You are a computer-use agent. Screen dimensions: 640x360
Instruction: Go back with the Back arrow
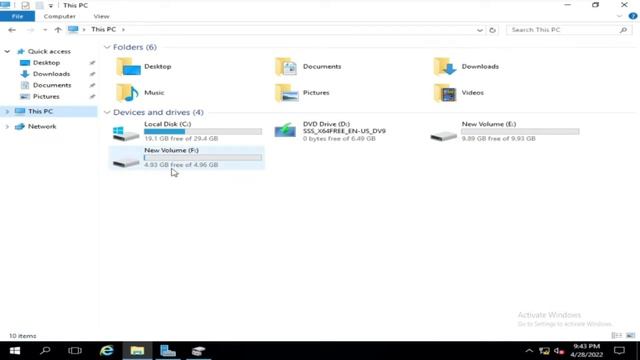pos(12,30)
